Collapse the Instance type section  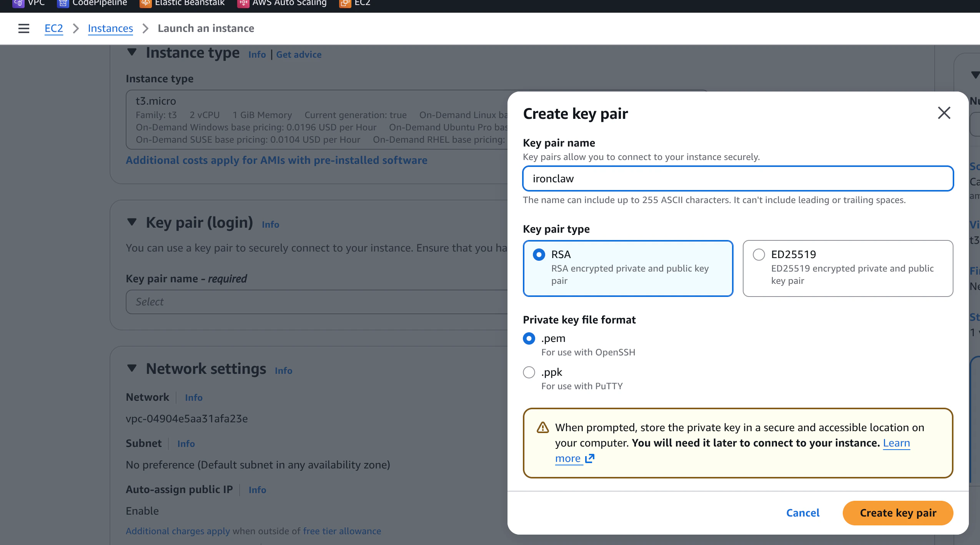click(132, 52)
